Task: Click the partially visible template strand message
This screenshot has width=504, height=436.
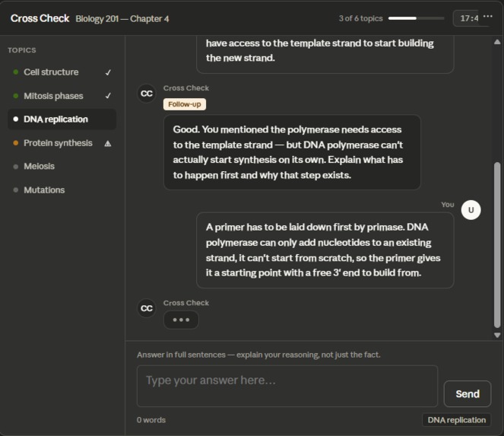Action: 325,55
